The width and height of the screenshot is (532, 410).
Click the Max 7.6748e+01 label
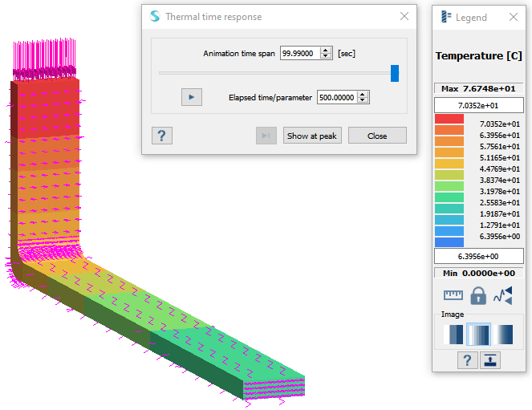pos(479,88)
